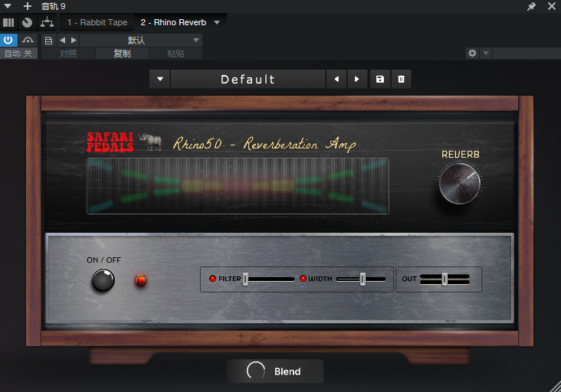This screenshot has width=561, height=392.
Task: Click the FILTER slider handle
Action: pos(245,279)
